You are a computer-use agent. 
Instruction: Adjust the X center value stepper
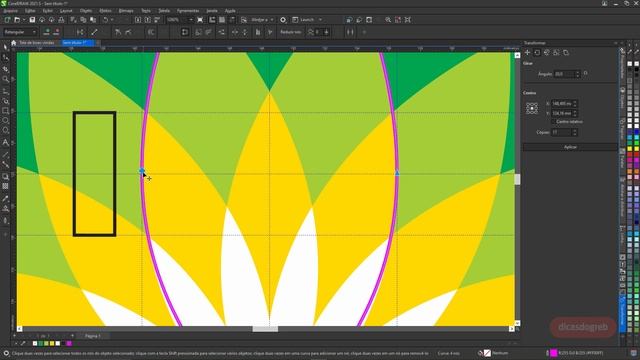pos(575,104)
